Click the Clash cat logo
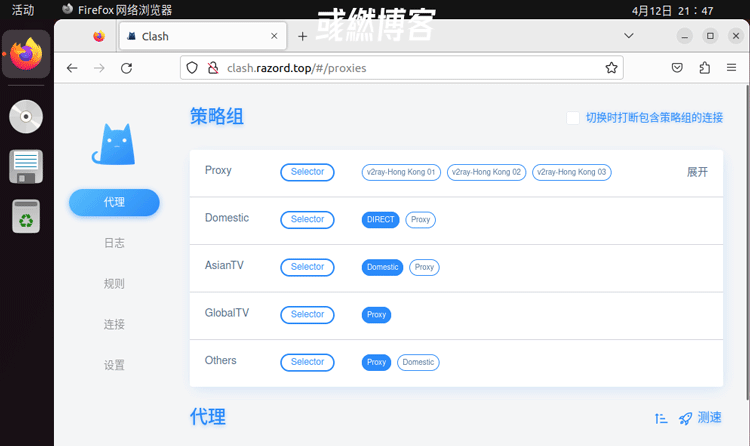The image size is (750, 446). pos(113,144)
